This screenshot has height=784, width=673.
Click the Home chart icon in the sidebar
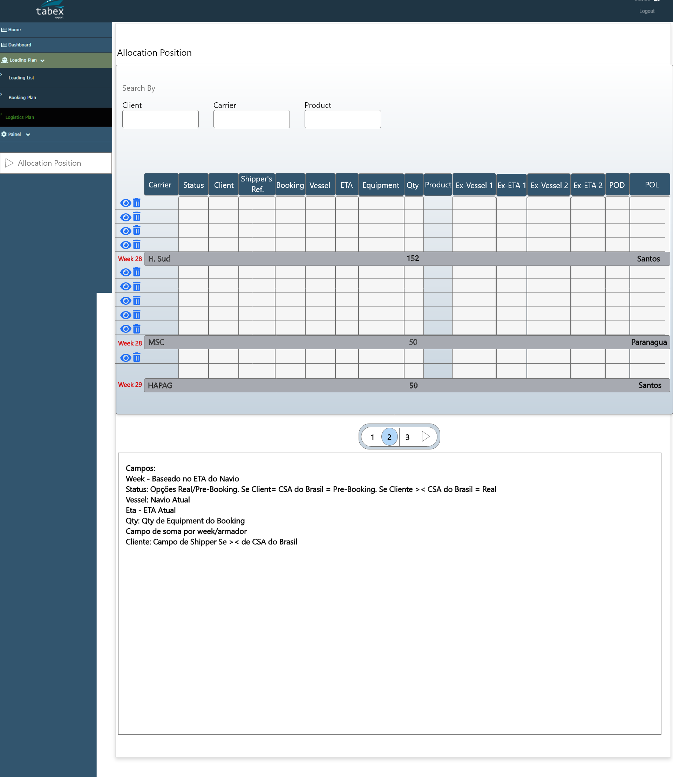tap(4, 29)
